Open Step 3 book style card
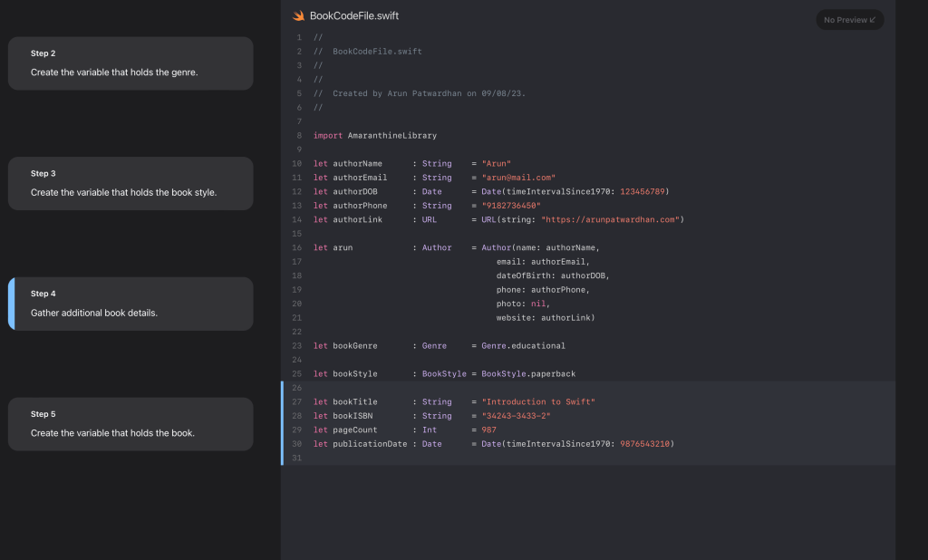928x560 pixels. coord(130,184)
